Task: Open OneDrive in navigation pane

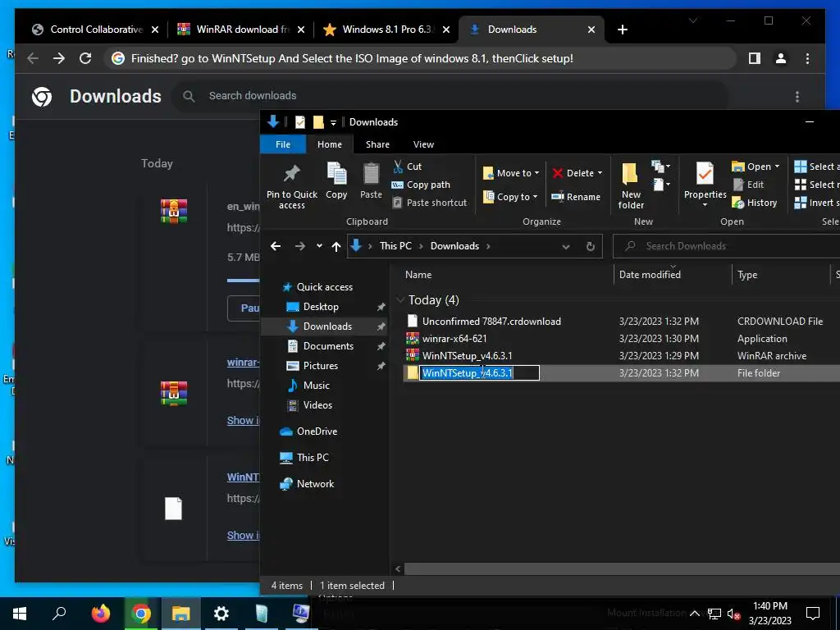Action: (x=317, y=431)
